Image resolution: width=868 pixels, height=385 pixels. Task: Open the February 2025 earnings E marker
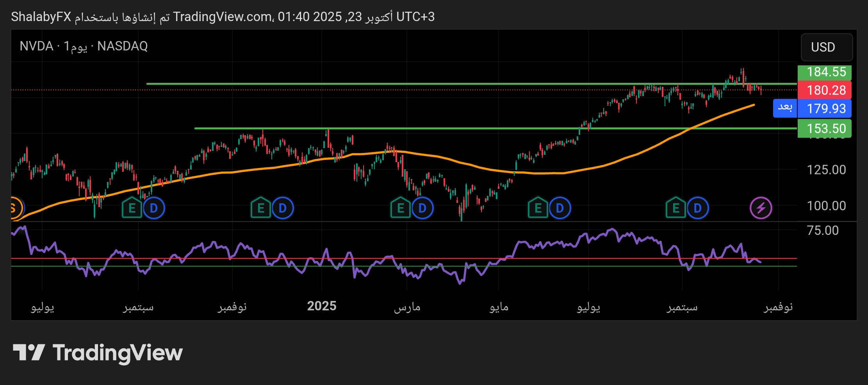click(x=401, y=208)
